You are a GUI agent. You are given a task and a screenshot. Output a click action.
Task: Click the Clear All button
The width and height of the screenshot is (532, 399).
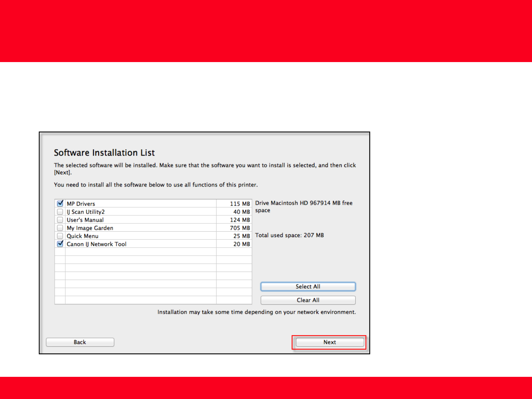[308, 300]
